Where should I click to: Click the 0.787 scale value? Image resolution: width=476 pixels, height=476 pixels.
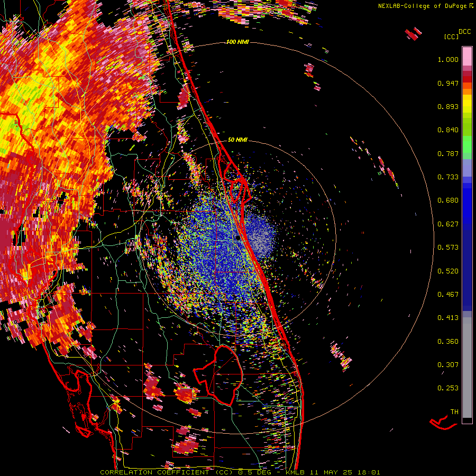pyautogui.click(x=448, y=153)
